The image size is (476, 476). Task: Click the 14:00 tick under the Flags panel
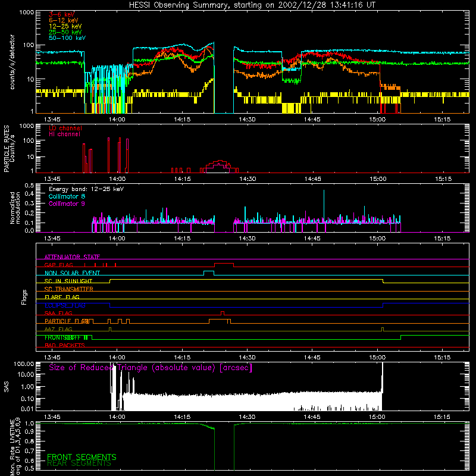coord(117,358)
